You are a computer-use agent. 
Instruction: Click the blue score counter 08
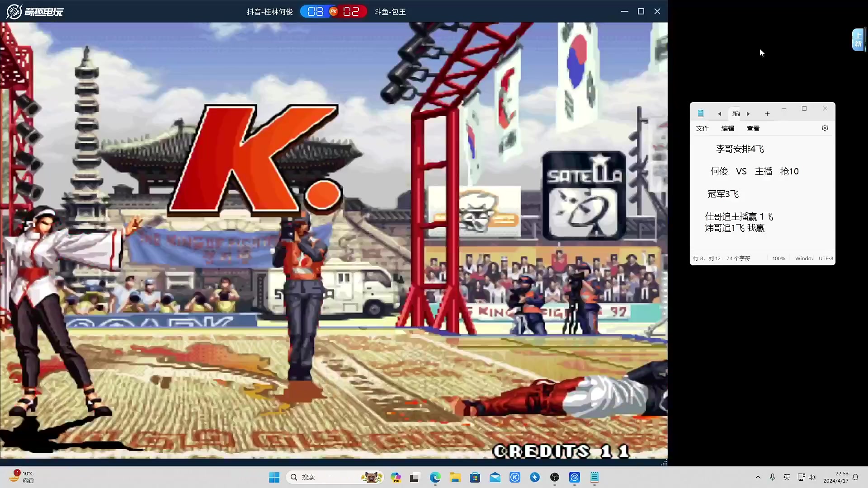316,11
